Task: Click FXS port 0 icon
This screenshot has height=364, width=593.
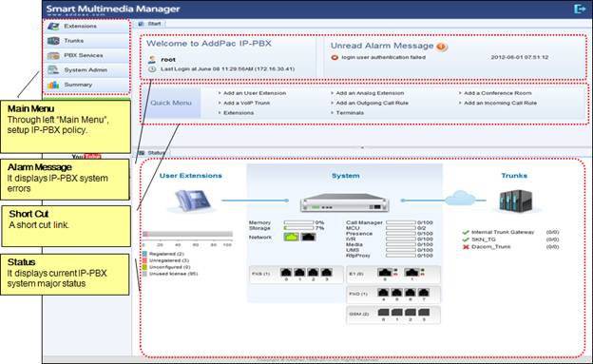Action: coord(286,273)
